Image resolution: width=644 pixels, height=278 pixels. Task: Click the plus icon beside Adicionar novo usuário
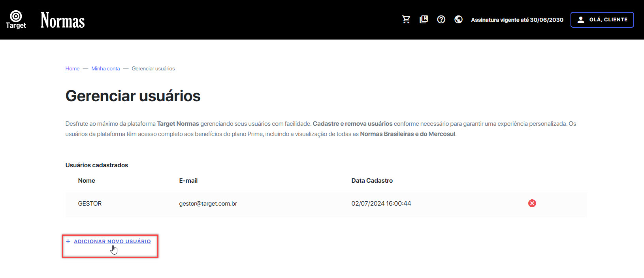(68, 241)
